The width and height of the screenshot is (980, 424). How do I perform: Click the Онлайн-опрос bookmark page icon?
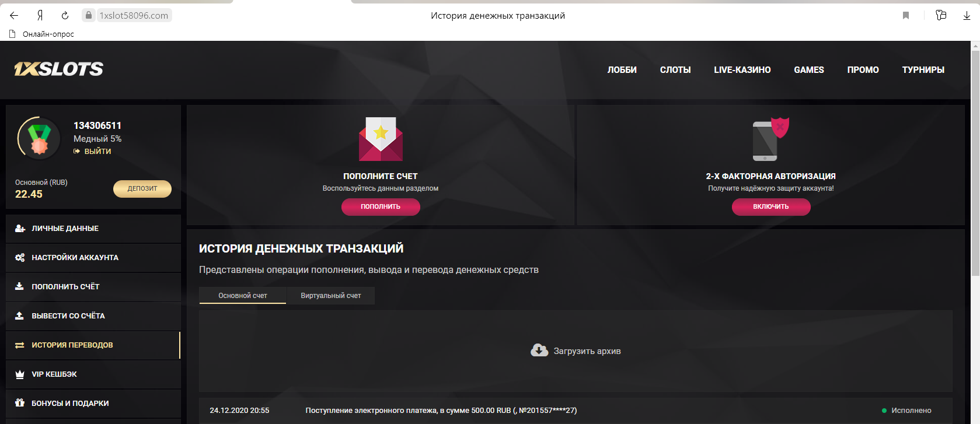click(x=12, y=34)
